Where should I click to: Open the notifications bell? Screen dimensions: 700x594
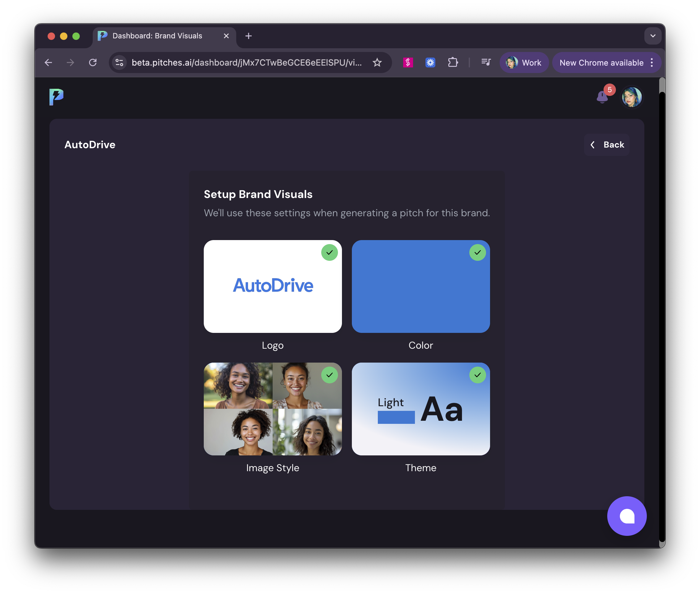click(602, 97)
